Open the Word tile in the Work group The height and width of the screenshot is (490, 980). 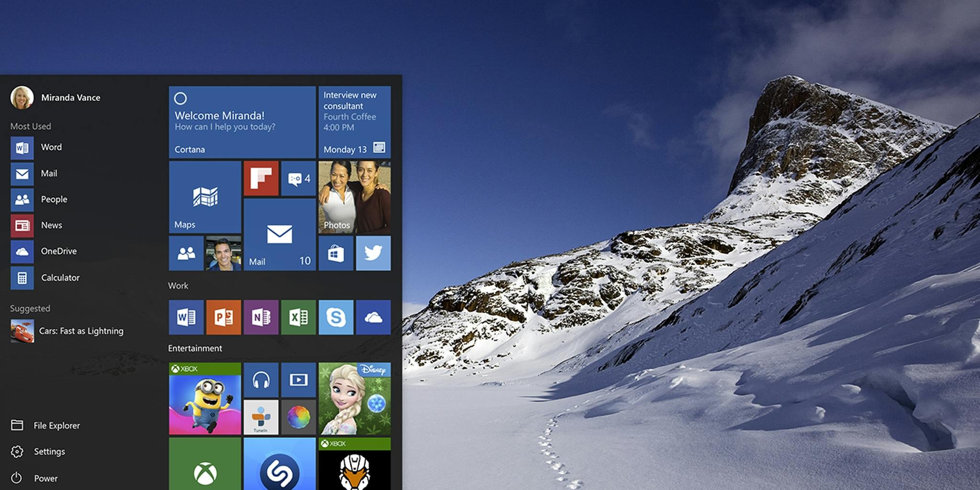pos(186,317)
